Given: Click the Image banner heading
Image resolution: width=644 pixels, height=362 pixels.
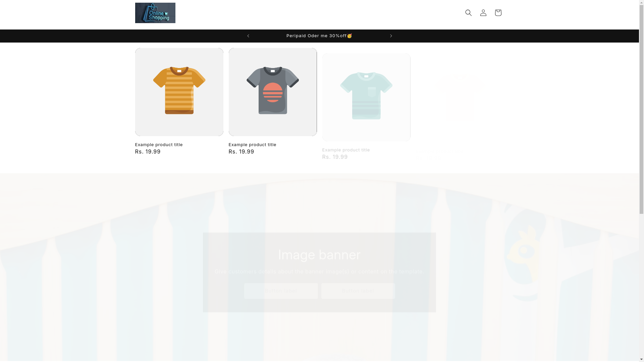Looking at the screenshot, I should pos(319,255).
